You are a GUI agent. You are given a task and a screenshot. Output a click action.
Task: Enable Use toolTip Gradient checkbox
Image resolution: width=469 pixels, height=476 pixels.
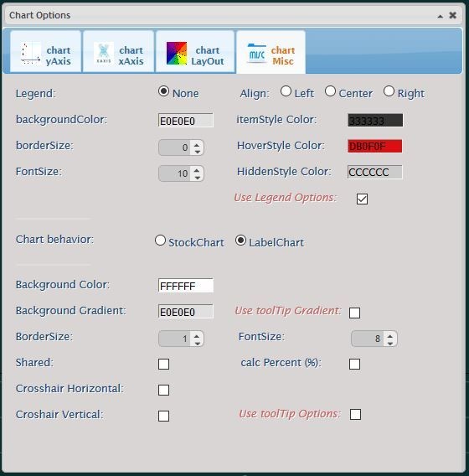(354, 313)
